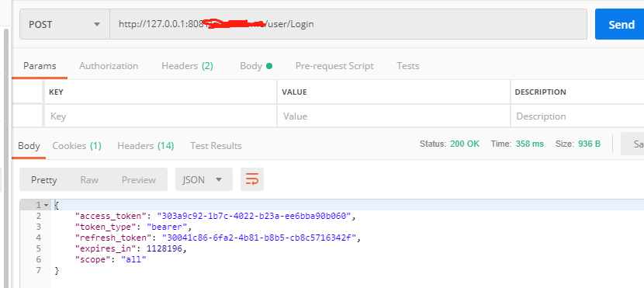Image resolution: width=644 pixels, height=288 pixels.
Task: Collapse the JSON fold arrow on line 1
Action: pos(46,205)
